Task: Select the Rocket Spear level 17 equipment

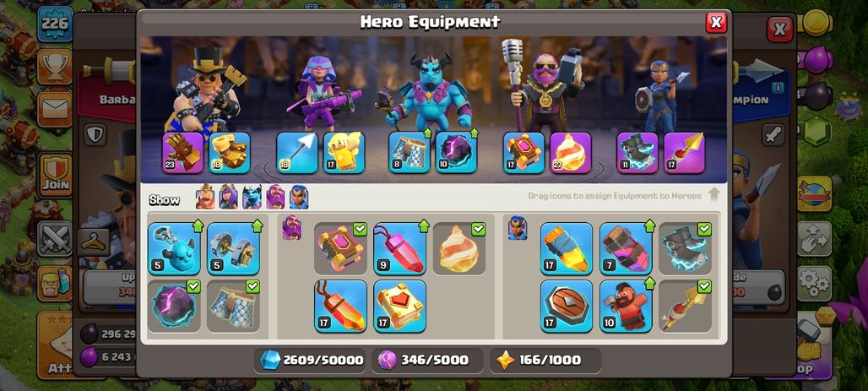Action: tap(567, 248)
